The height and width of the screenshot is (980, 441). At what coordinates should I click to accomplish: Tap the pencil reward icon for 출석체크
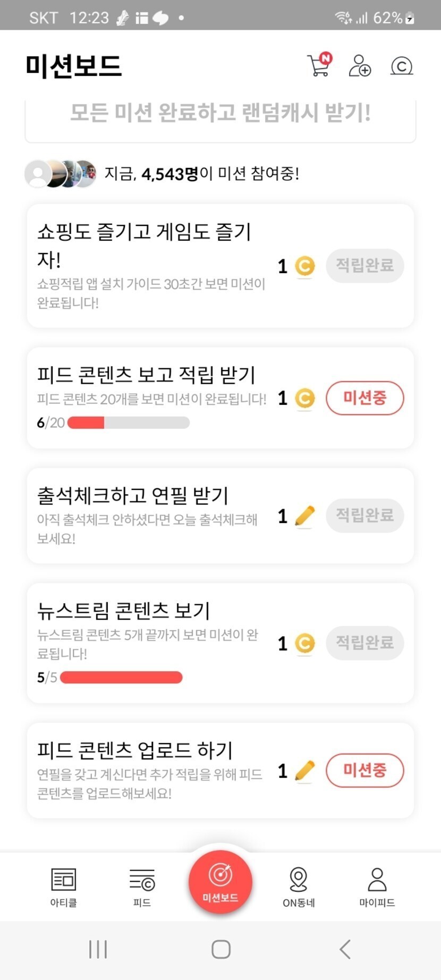[304, 516]
